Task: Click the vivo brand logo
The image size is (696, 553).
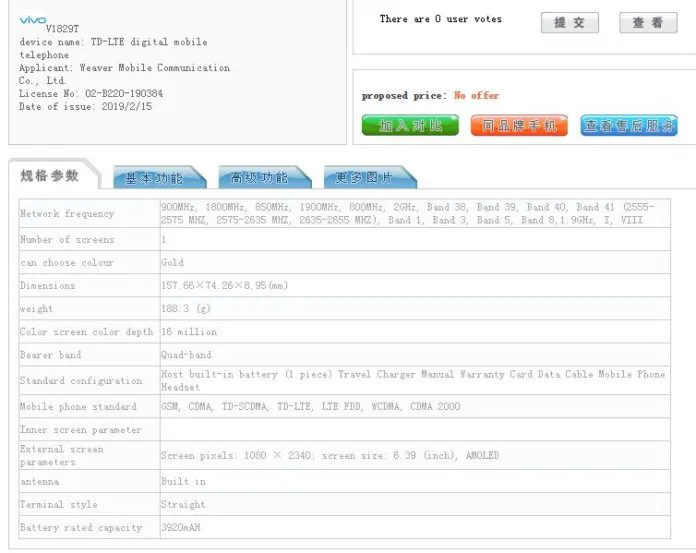Action: (x=33, y=20)
